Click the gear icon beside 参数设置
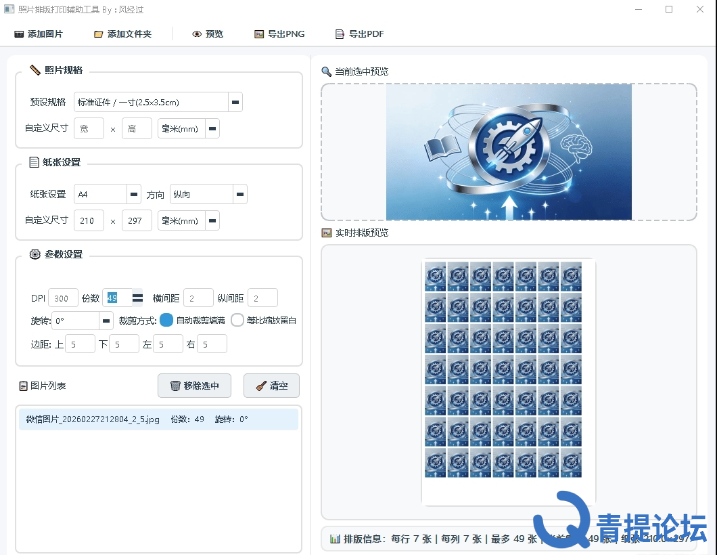The image size is (717, 555). [x=35, y=254]
